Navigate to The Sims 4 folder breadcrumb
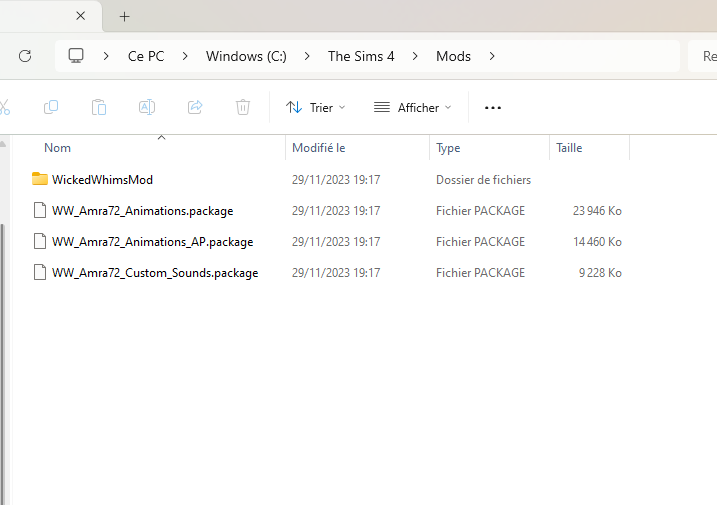The width and height of the screenshot is (717, 505). pos(361,56)
